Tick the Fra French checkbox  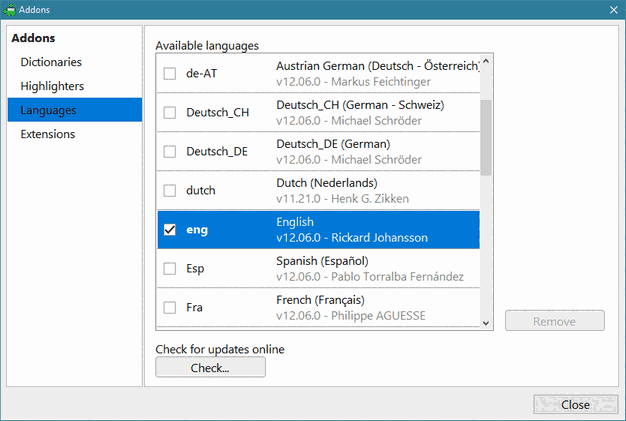pyautogui.click(x=169, y=307)
